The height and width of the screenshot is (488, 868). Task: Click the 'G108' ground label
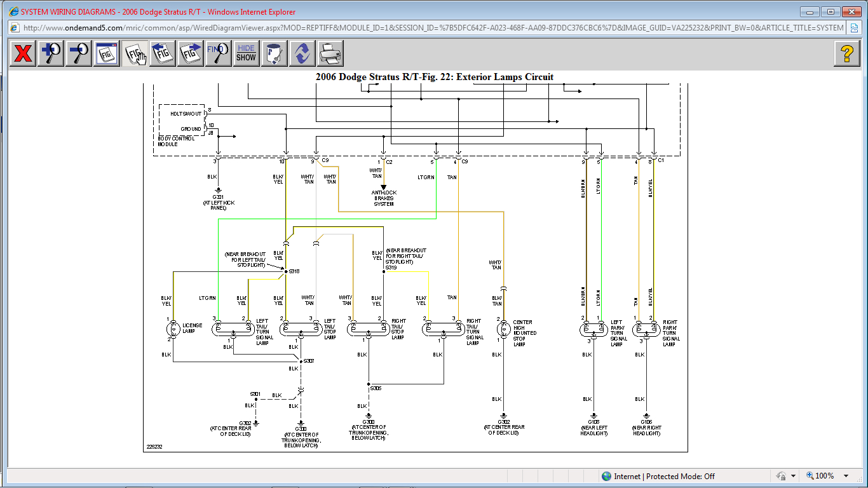tap(593, 422)
